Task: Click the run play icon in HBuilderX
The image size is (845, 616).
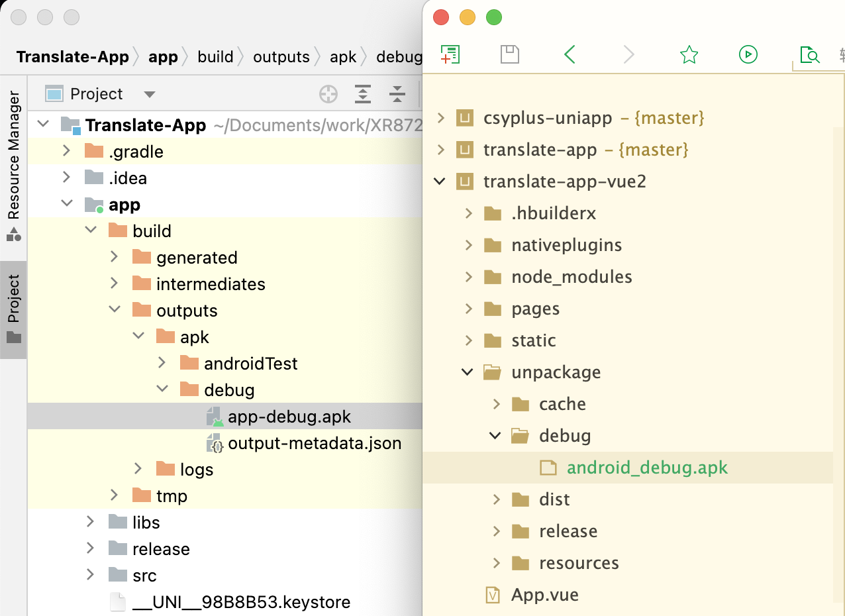Action: (x=748, y=54)
